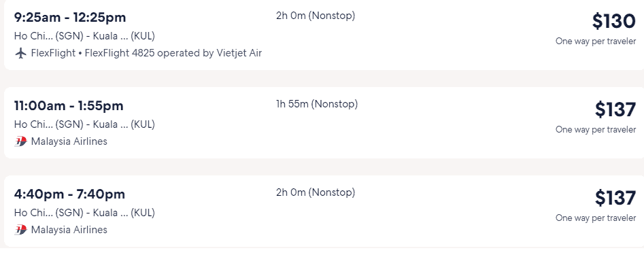Choose the $130 FlexFlight fare

point(613,21)
